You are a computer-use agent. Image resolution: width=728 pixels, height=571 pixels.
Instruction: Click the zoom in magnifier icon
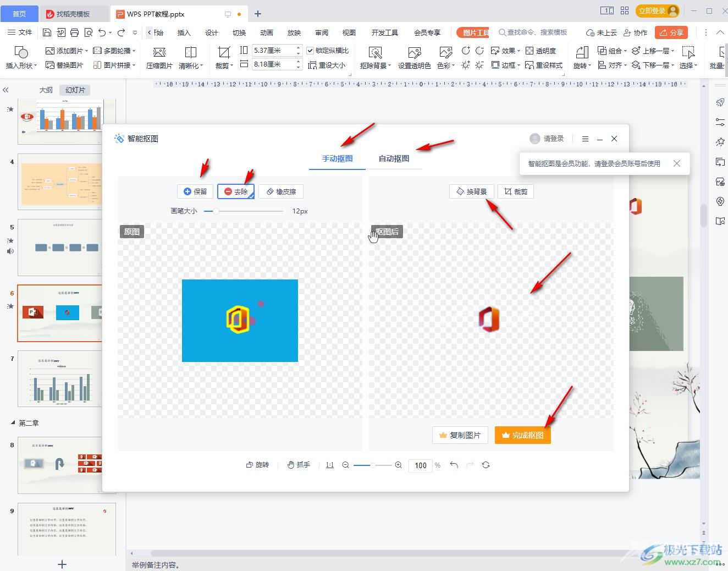point(399,465)
